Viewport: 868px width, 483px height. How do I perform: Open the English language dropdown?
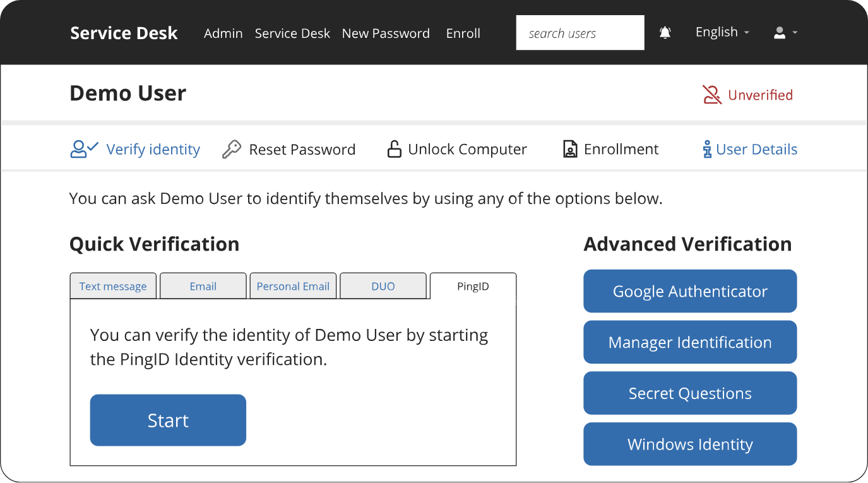click(722, 32)
